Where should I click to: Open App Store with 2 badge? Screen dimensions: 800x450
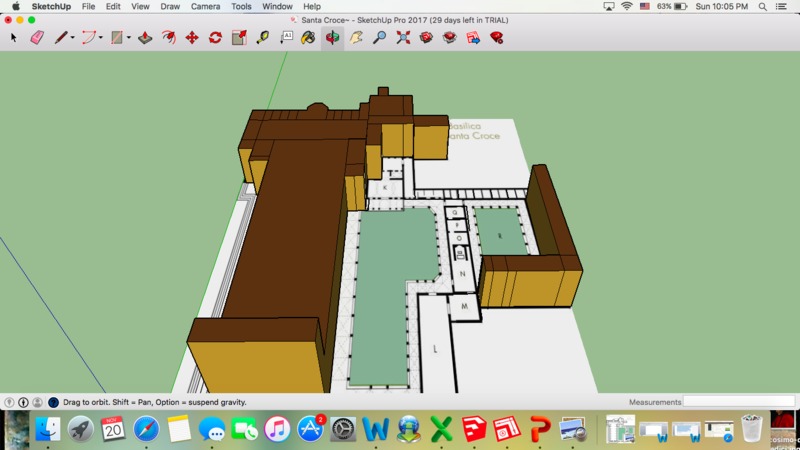pyautogui.click(x=310, y=428)
